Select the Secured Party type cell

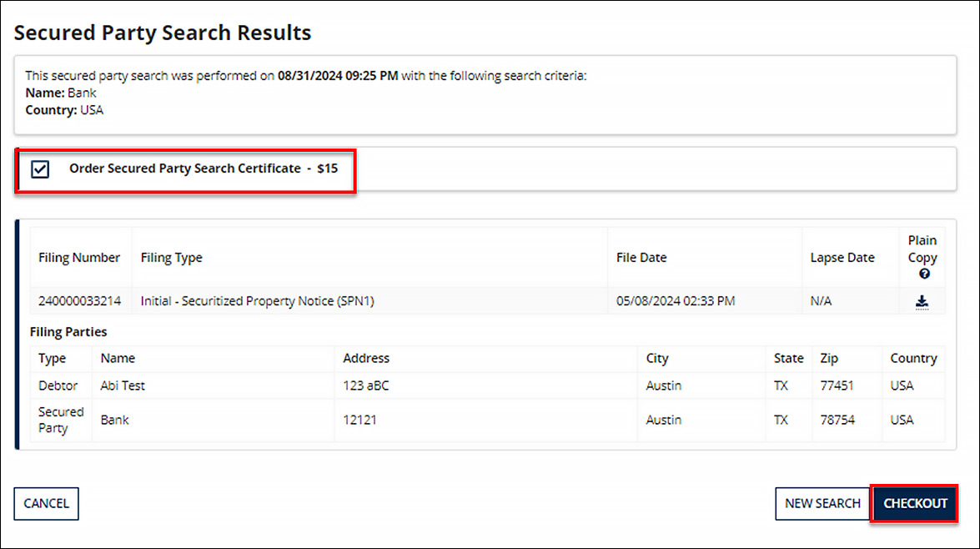[61, 420]
